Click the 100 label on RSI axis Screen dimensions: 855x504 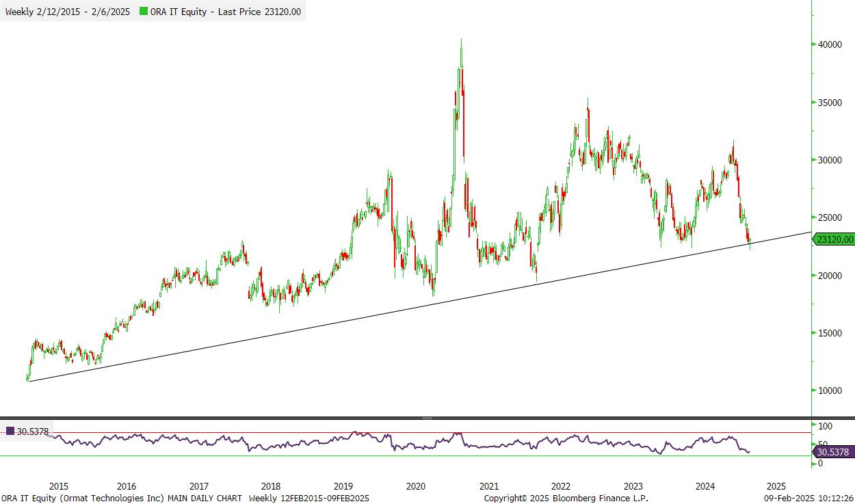825,426
